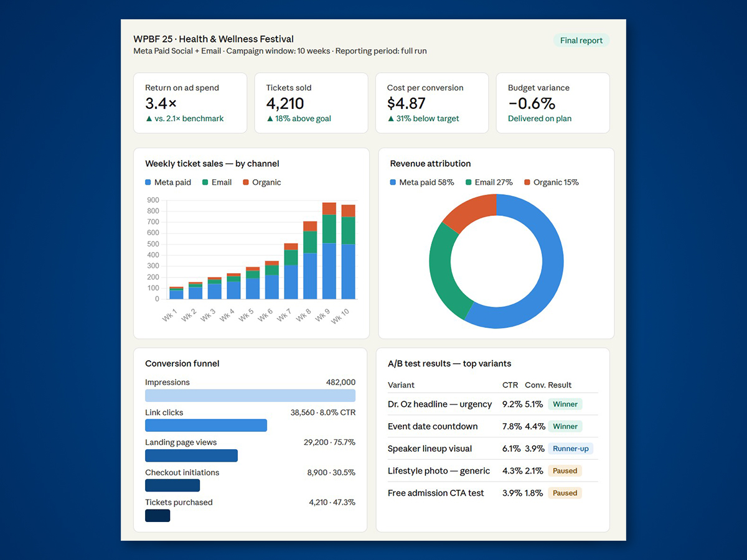
Task: Click the Tickets purchased funnel bar
Action: click(157, 516)
